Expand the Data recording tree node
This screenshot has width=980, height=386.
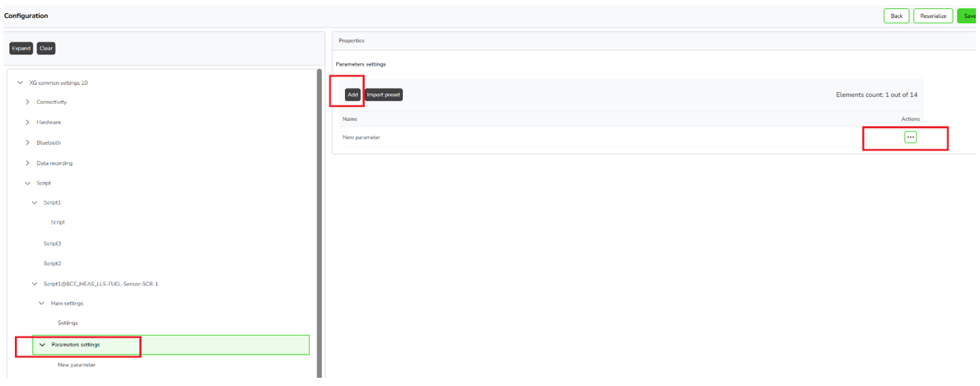point(28,163)
